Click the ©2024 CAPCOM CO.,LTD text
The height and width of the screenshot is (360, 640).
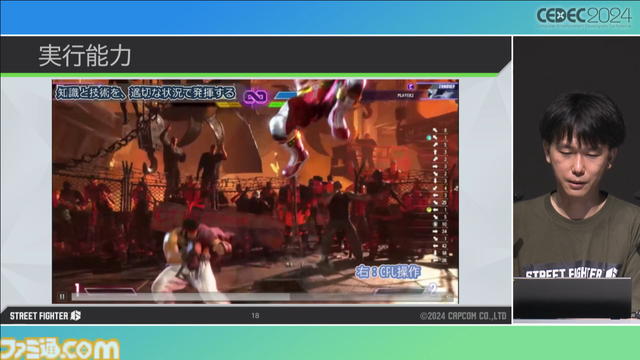tap(463, 316)
